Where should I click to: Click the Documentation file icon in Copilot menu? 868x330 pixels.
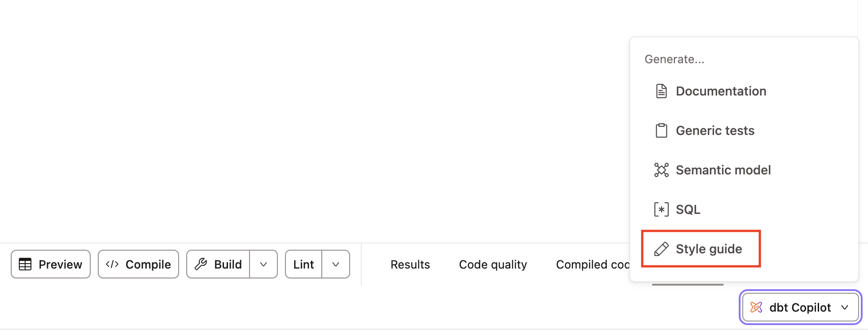[661, 91]
